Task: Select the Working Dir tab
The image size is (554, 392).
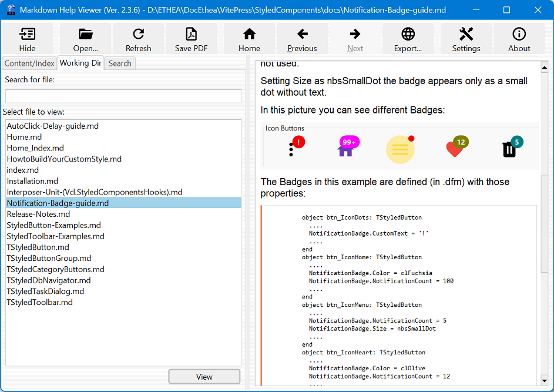Action: 80,63
